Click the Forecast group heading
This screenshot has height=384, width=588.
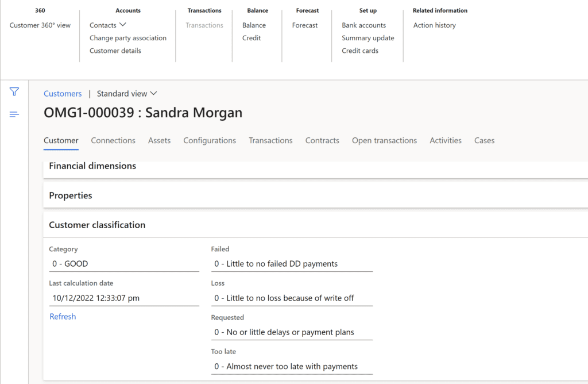point(308,10)
